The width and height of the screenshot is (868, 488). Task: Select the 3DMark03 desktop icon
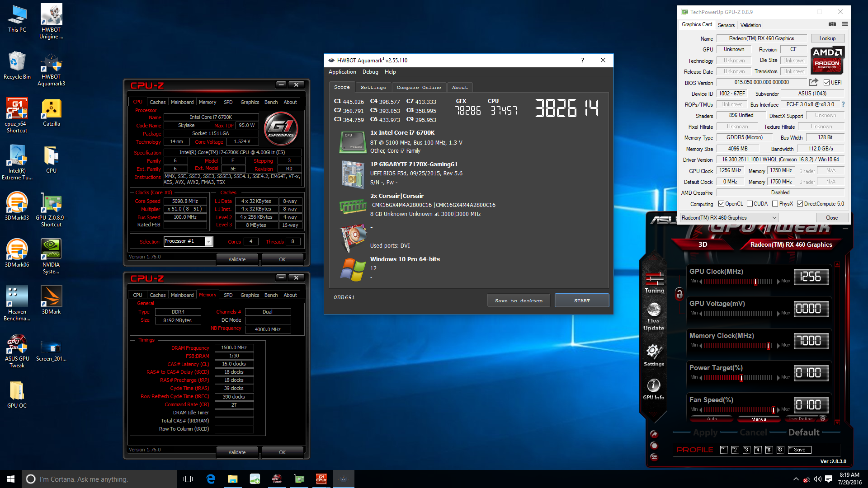click(17, 206)
